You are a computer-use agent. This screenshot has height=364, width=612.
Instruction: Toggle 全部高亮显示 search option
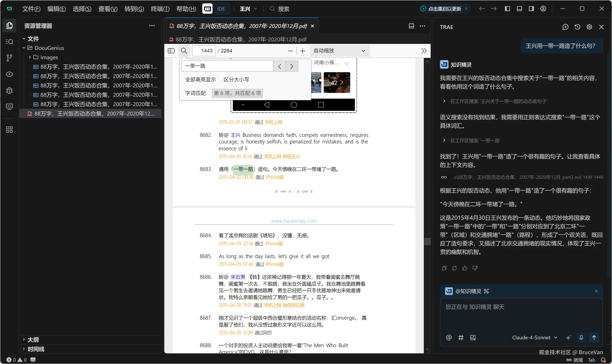tap(200, 79)
